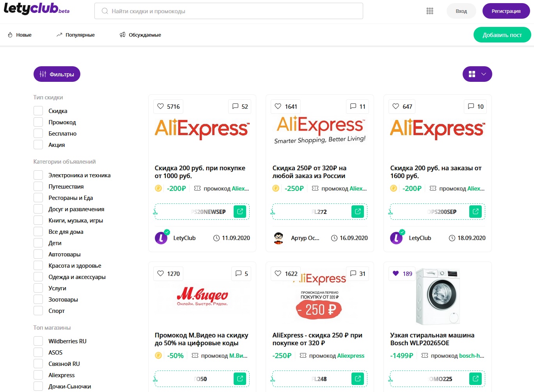Open the Обсуждаемые tab
The height and width of the screenshot is (392, 534).
pos(140,35)
